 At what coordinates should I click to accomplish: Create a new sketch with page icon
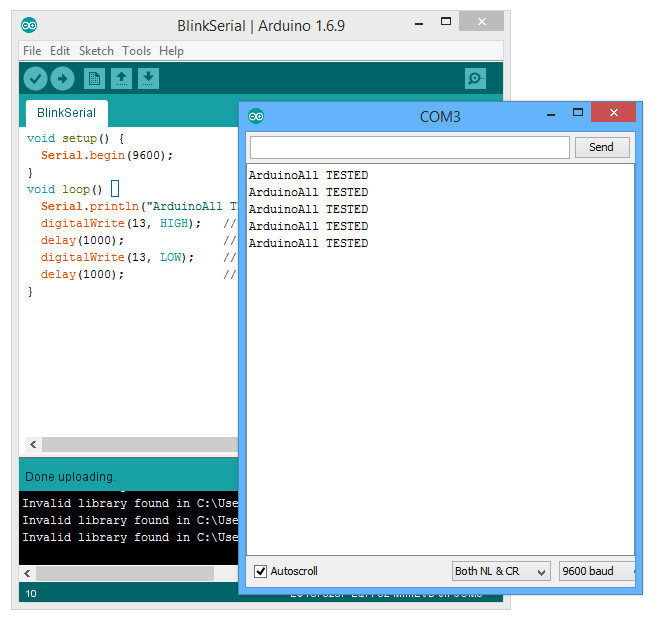[x=94, y=79]
